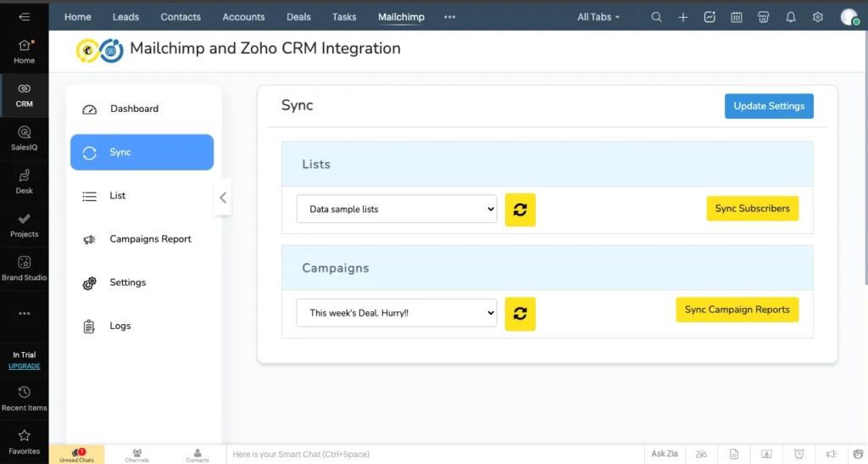The height and width of the screenshot is (464, 868).
Task: Select Sync in the integration menu
Action: (142, 152)
